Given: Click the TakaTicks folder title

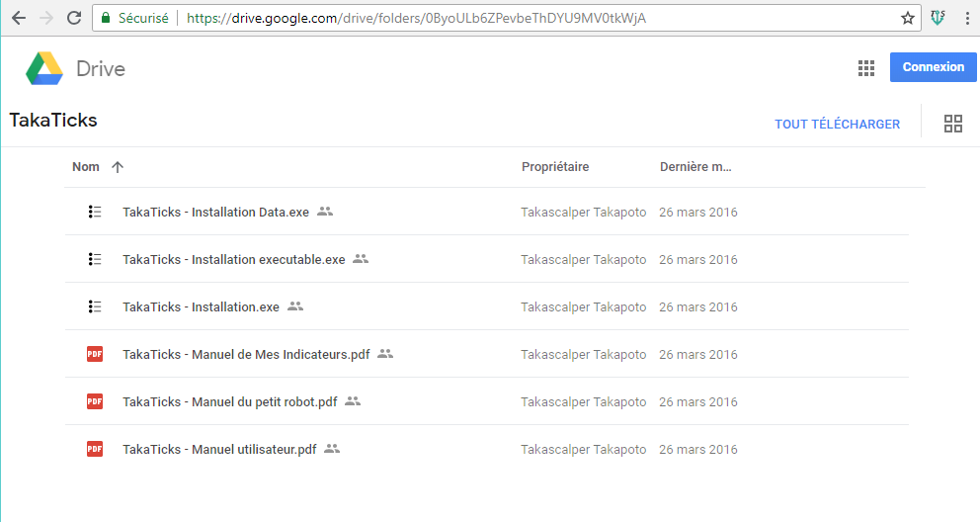Looking at the screenshot, I should 53,120.
